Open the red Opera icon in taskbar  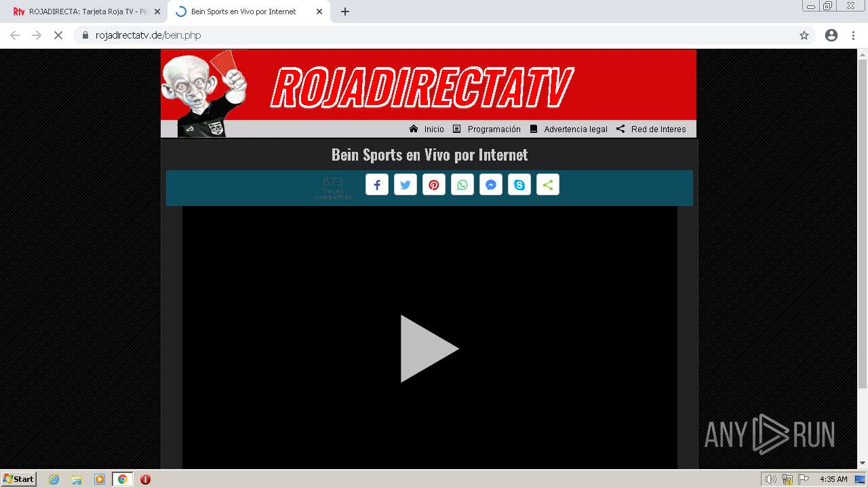tap(145, 479)
